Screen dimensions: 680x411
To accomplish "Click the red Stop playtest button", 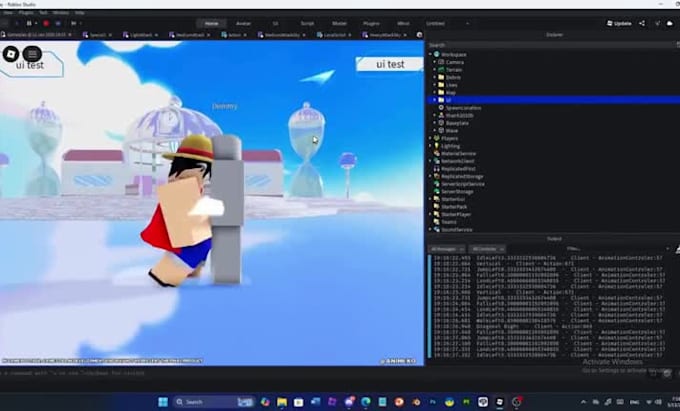I will [x=46, y=23].
